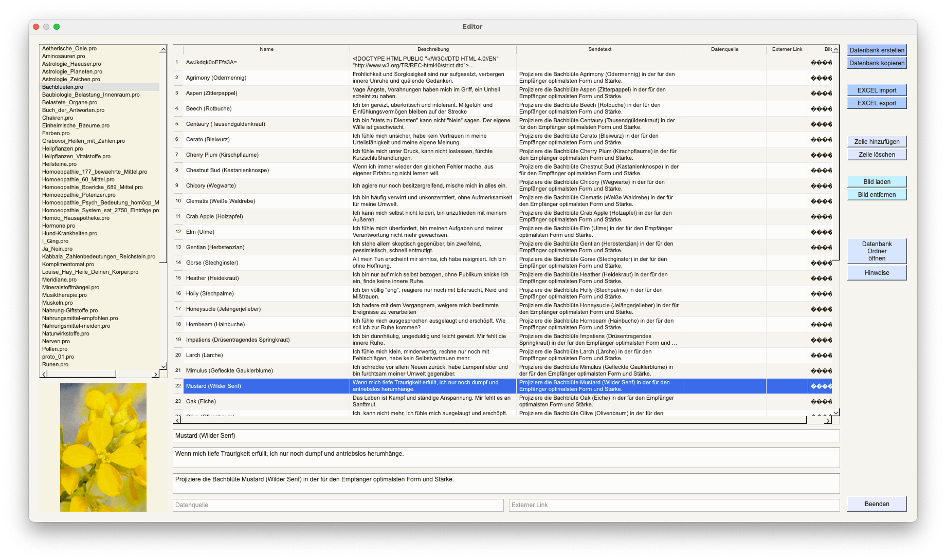Click the Sendetext column header
946x560 pixels.
click(x=599, y=49)
